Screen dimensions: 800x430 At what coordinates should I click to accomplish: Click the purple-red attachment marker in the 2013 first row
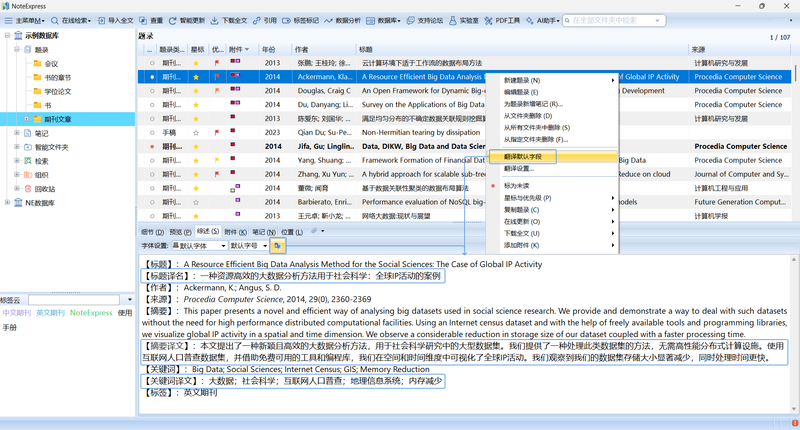pyautogui.click(x=235, y=61)
